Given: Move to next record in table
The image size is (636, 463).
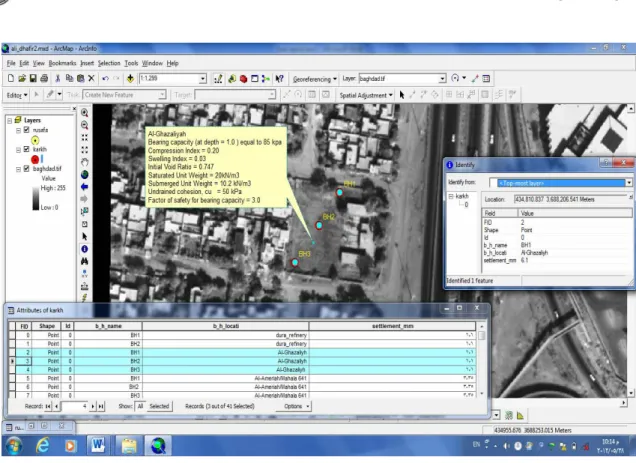Looking at the screenshot, I should click(x=93, y=406).
